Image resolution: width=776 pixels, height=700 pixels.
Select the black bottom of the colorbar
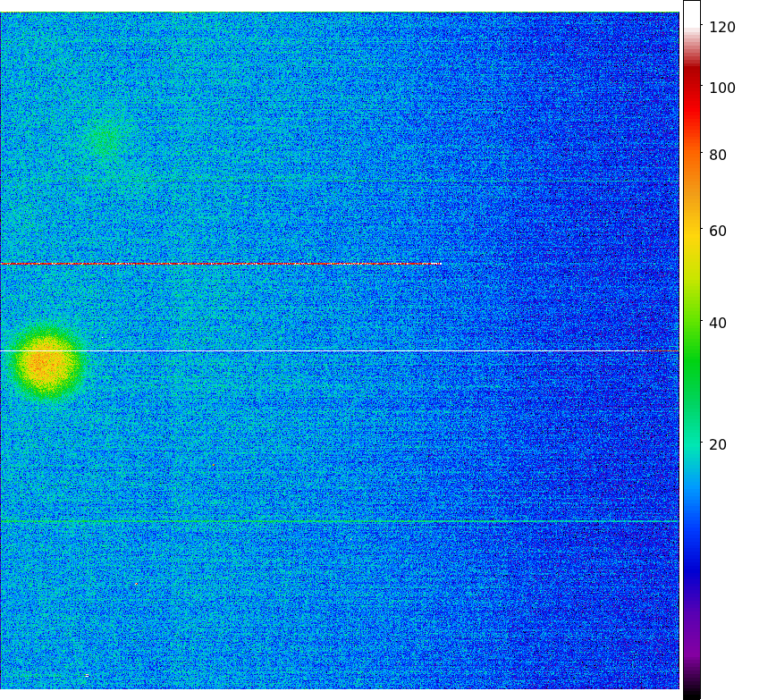coord(691,694)
